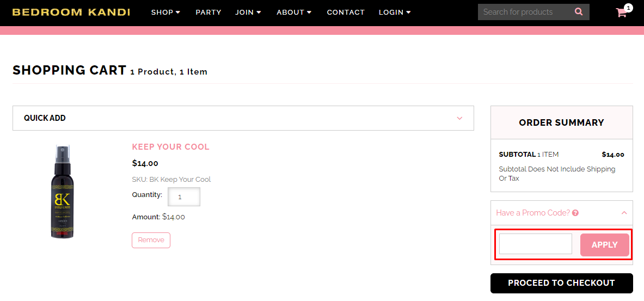The height and width of the screenshot is (301, 644).
Task: Click the promo code text field
Action: pos(536,244)
